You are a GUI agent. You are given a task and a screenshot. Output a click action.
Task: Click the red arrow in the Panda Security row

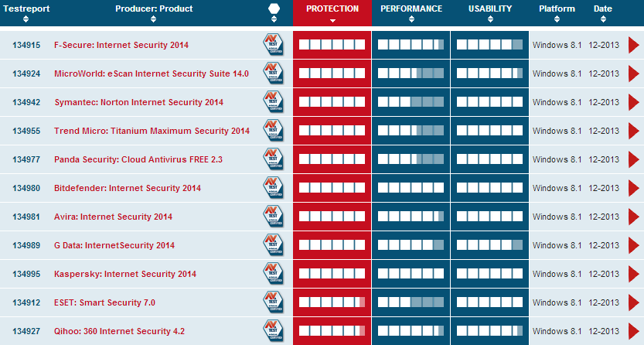click(x=633, y=159)
